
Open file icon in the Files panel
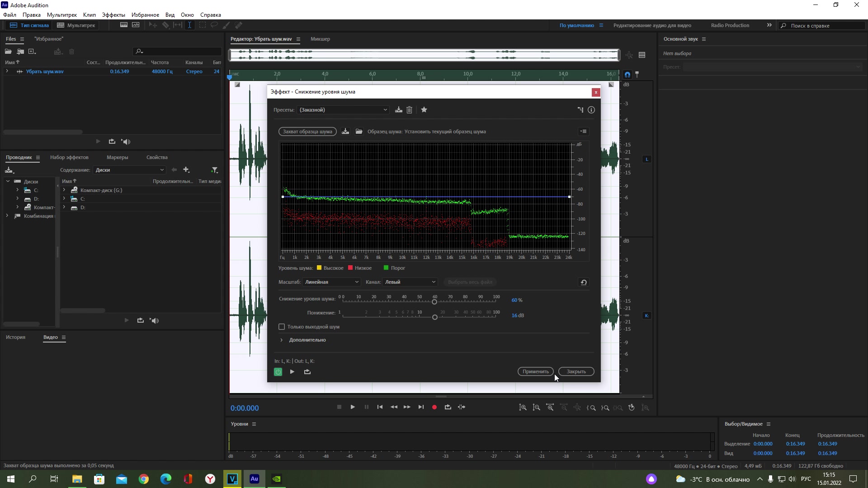(8, 52)
